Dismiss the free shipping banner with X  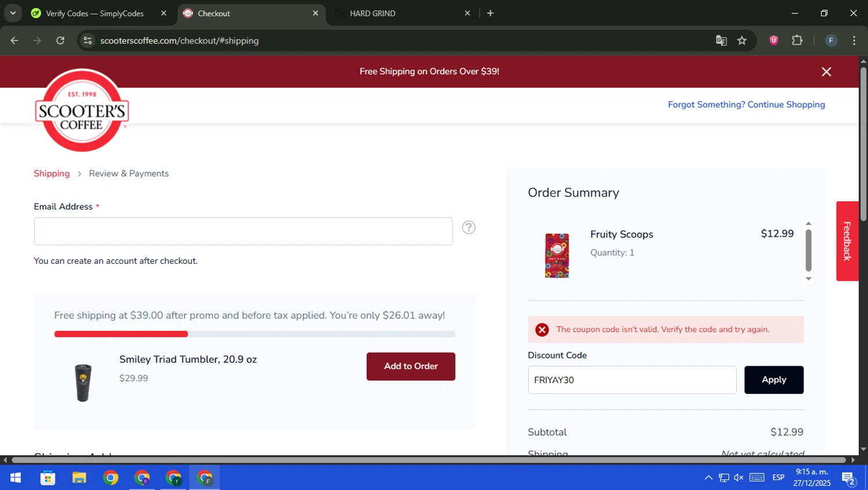pyautogui.click(x=826, y=72)
